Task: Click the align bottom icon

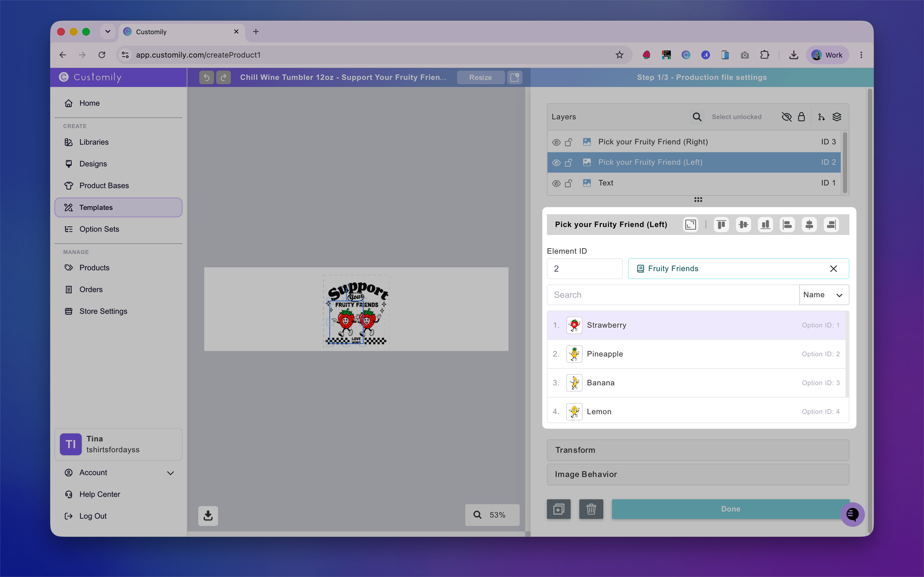Action: click(x=765, y=224)
